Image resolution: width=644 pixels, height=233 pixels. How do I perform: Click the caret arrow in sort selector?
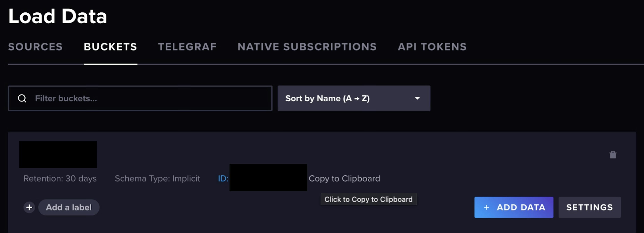tap(417, 98)
